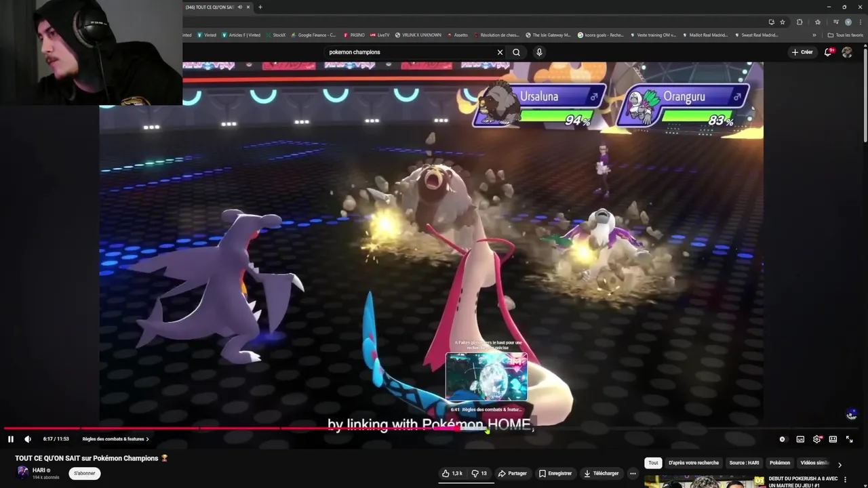Start voice search with microphone
868x488 pixels.
[539, 52]
